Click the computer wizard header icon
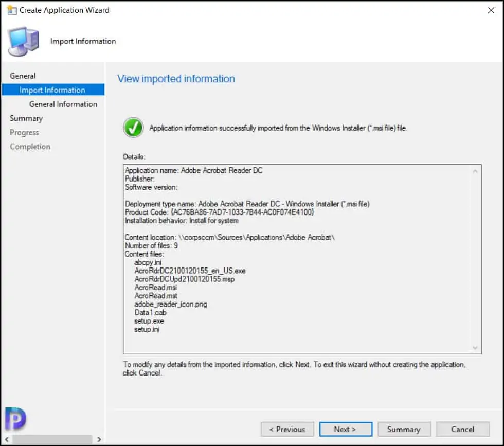504x446 pixels. coord(24,42)
